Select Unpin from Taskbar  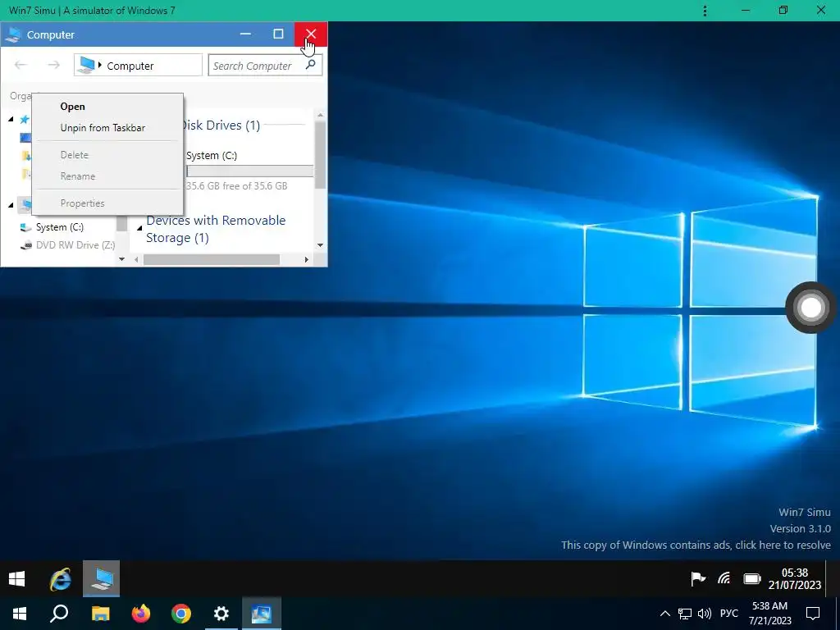click(103, 127)
